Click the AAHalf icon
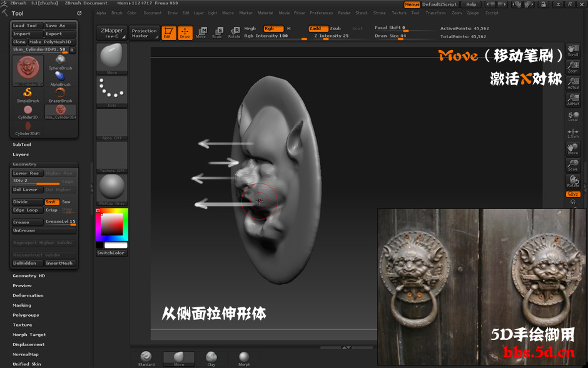 tap(573, 100)
